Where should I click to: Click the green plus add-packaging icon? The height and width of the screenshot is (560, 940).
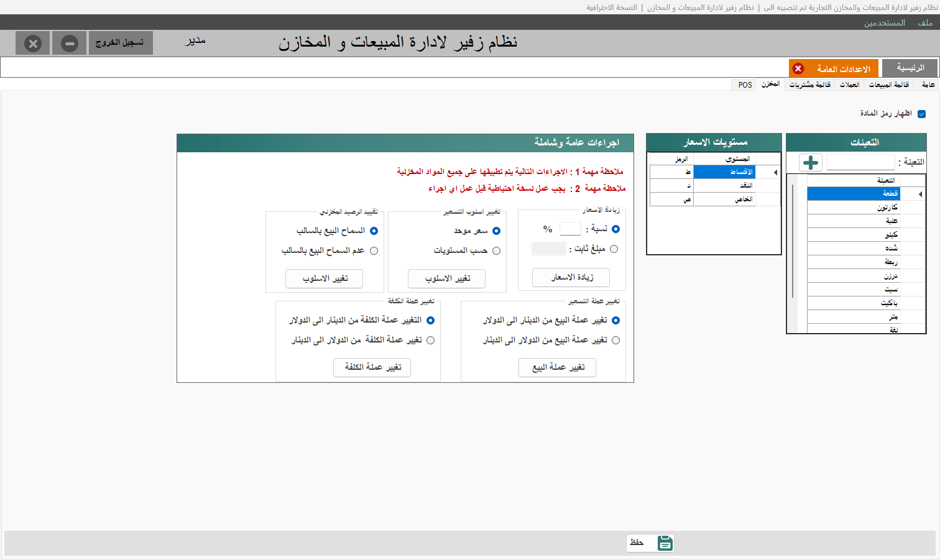point(811,162)
